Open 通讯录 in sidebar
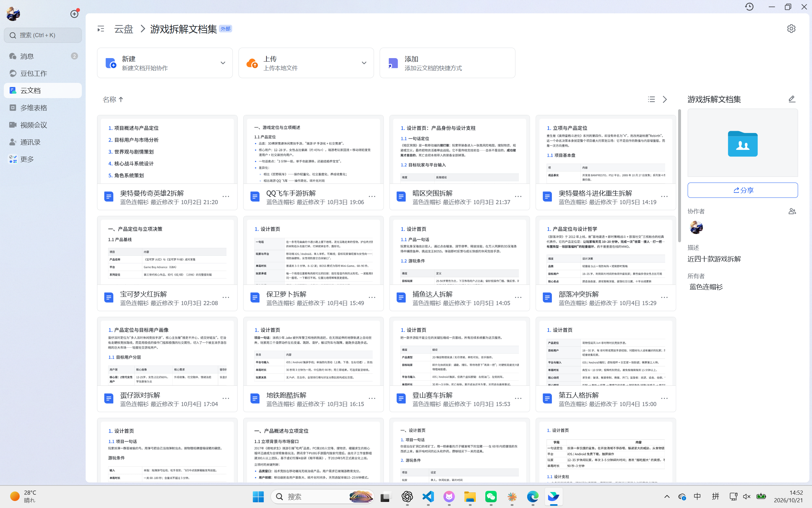The image size is (812, 508). pos(43,142)
